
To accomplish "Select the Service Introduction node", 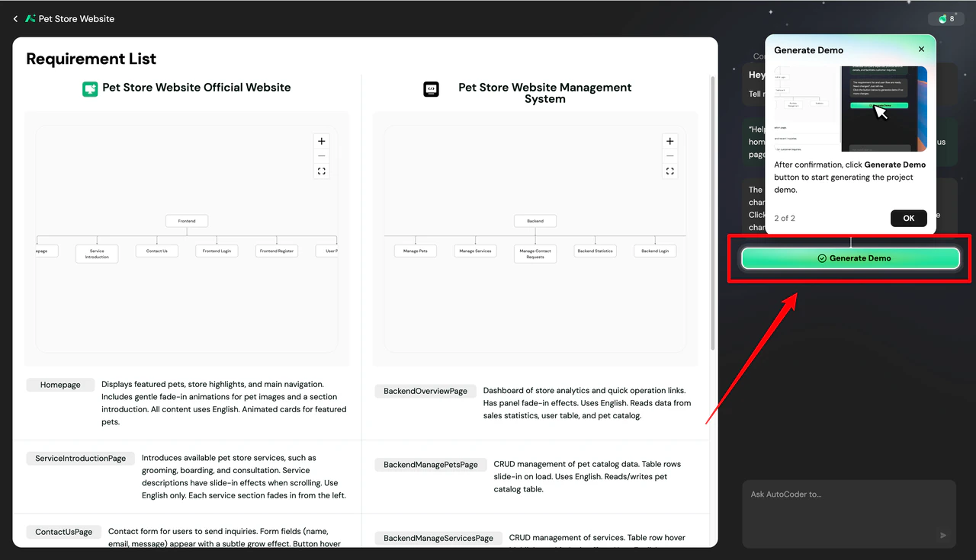I will tap(97, 254).
